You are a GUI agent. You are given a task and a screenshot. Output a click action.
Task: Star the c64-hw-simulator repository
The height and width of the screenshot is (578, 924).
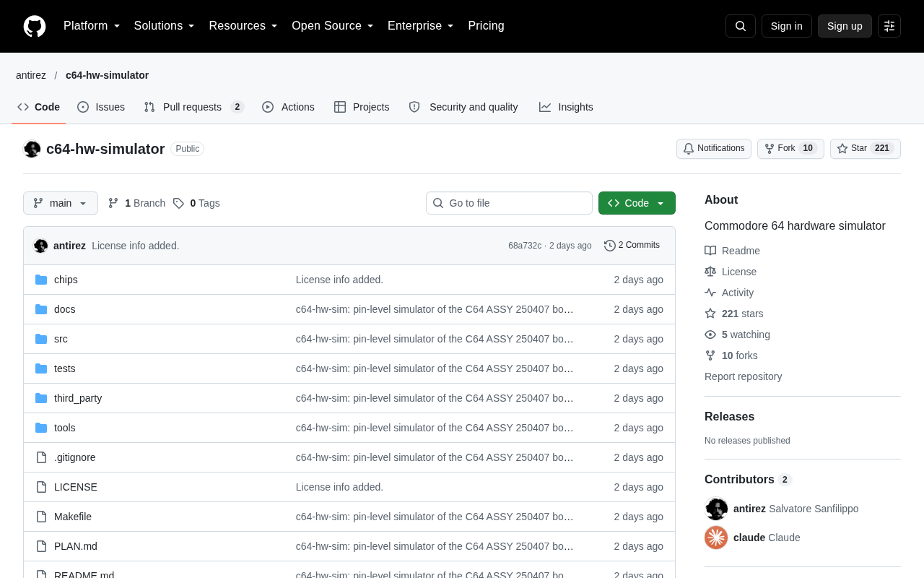pyautogui.click(x=866, y=149)
